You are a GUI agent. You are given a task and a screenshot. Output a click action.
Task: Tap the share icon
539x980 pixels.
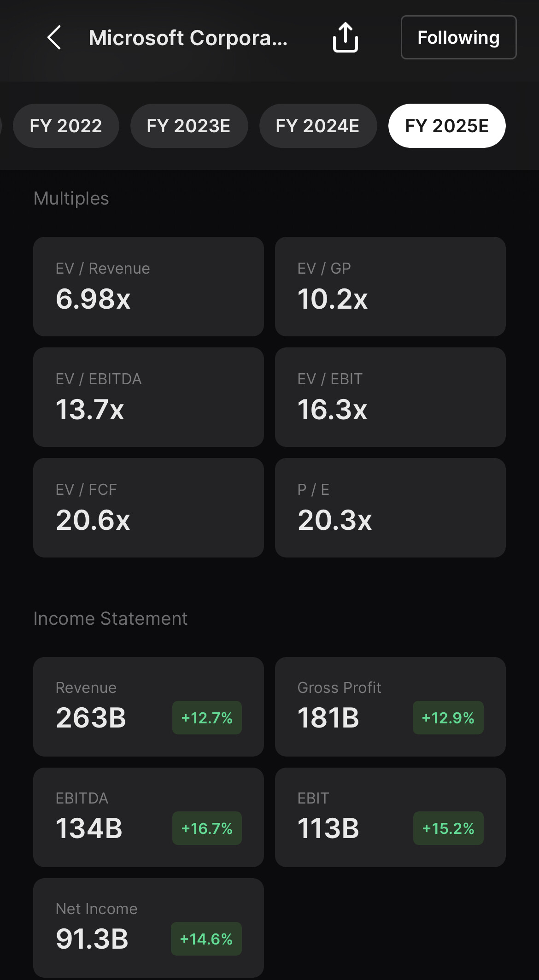point(345,37)
